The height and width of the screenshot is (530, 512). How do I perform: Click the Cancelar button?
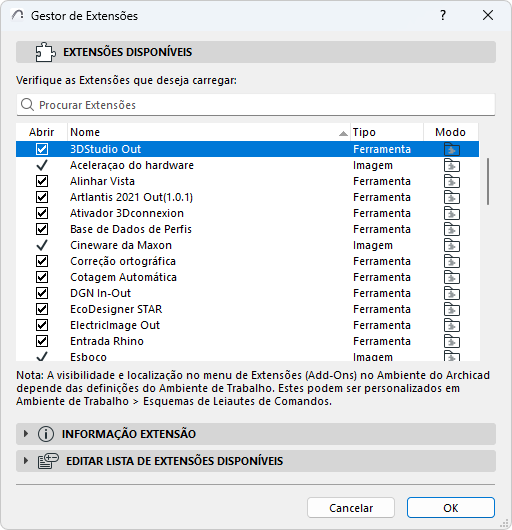(x=351, y=508)
